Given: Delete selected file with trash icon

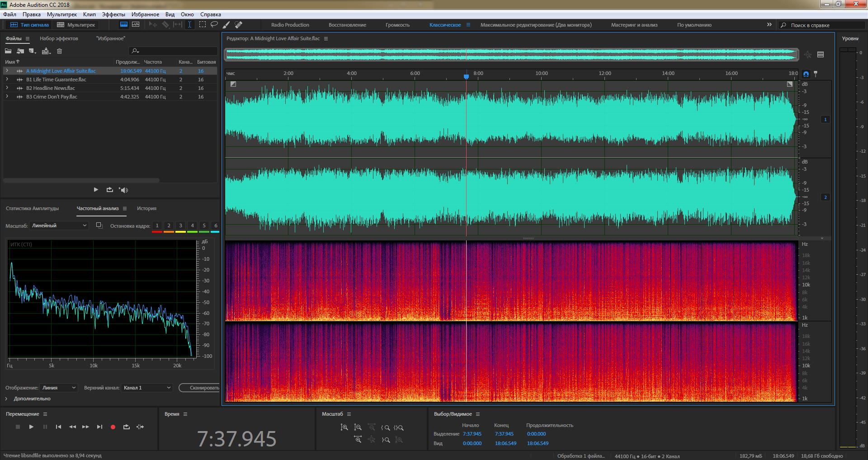Looking at the screenshot, I should point(59,51).
